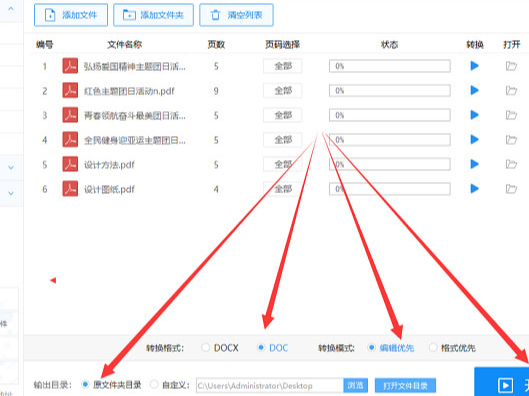This screenshot has height=396, width=529.
Task: Click progress bar of 红色主题团日活动n.pdf
Action: [390, 90]
